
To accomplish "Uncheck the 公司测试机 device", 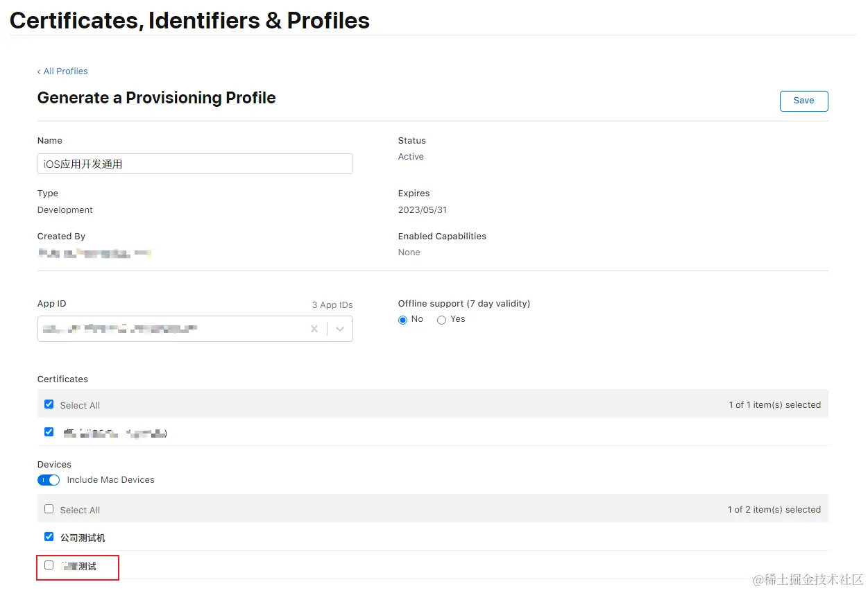I will 49,537.
